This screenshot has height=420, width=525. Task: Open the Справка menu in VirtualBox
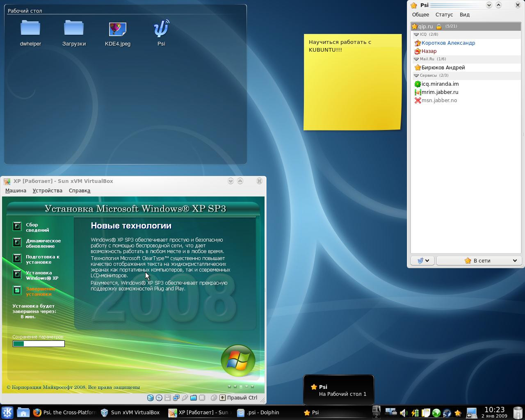tap(80, 191)
